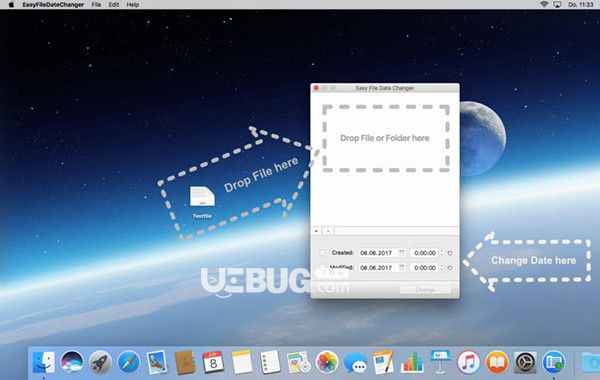This screenshot has height=380, width=600.
Task: Open Notes app in dock
Action: tap(242, 362)
